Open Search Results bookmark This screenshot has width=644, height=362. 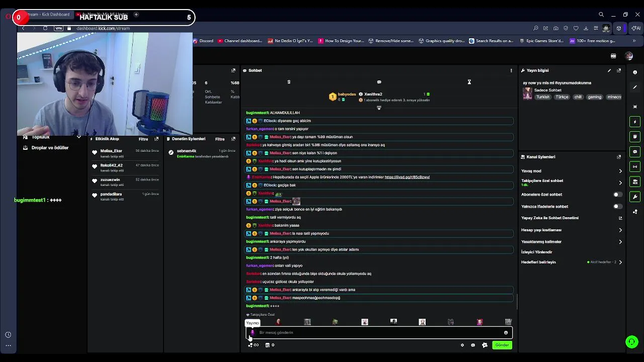pos(491,41)
